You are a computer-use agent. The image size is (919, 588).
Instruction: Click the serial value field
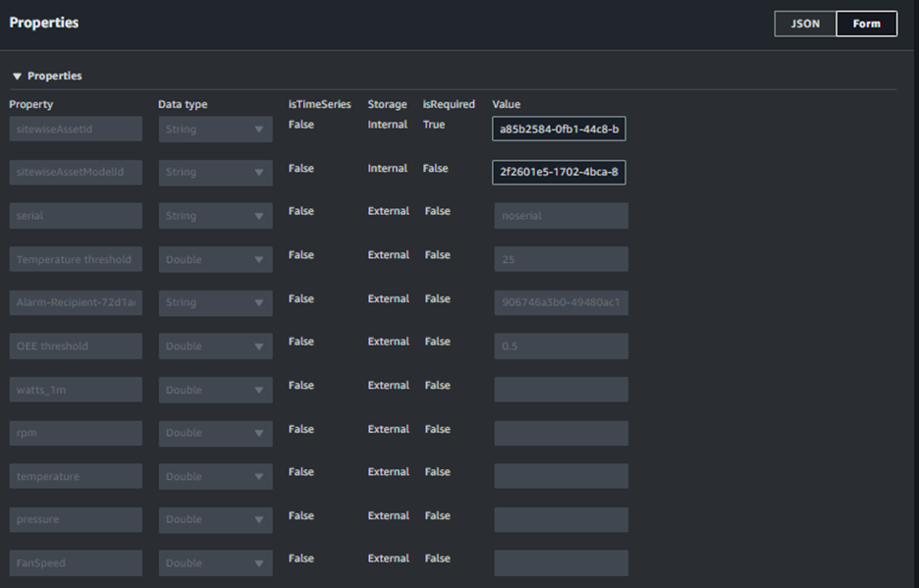click(561, 216)
